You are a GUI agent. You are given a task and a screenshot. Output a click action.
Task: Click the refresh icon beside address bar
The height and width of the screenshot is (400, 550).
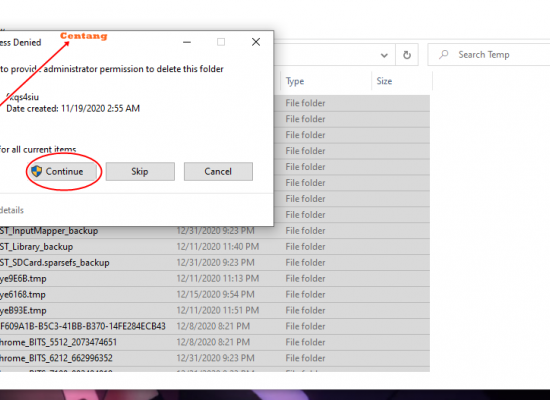(407, 55)
